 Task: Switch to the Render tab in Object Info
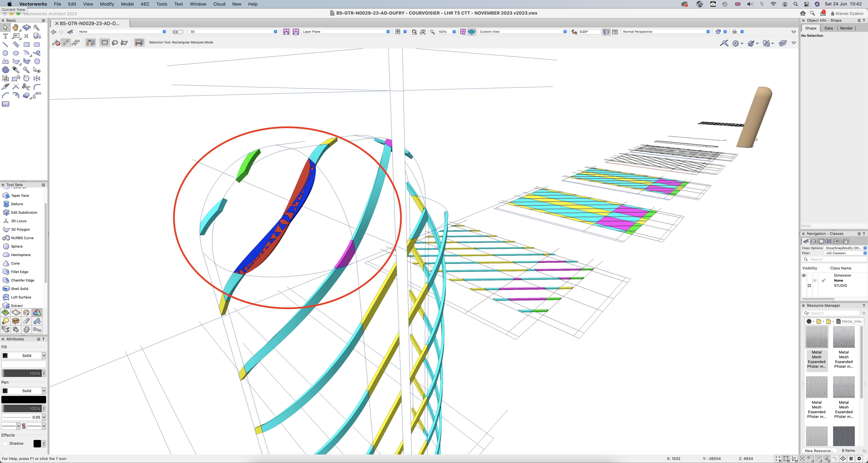point(846,28)
